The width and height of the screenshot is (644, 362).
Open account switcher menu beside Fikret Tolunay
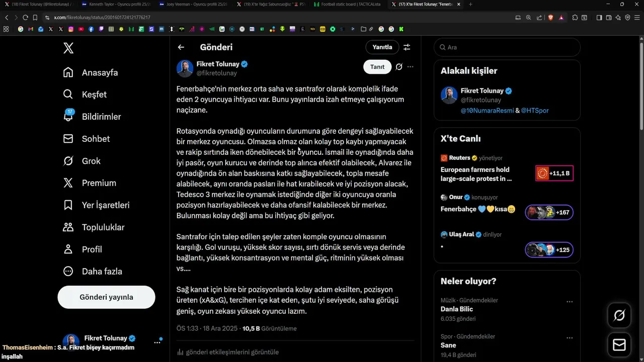157,342
